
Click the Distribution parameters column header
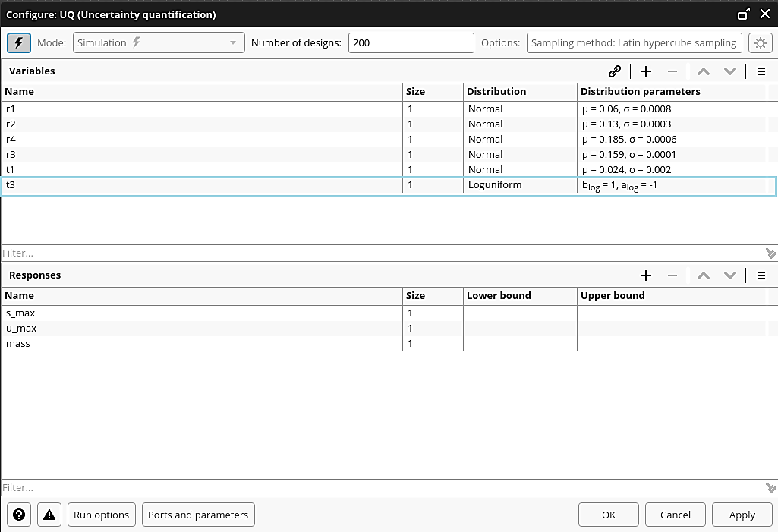coord(672,92)
